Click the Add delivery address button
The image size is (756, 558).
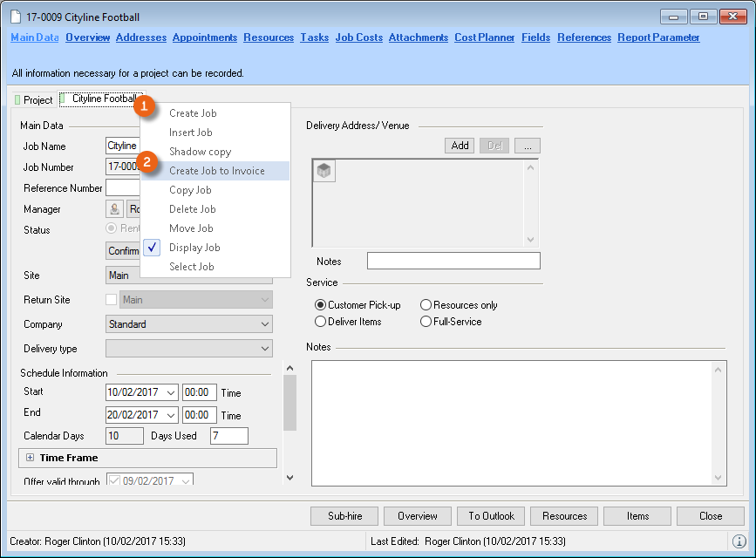point(460,146)
